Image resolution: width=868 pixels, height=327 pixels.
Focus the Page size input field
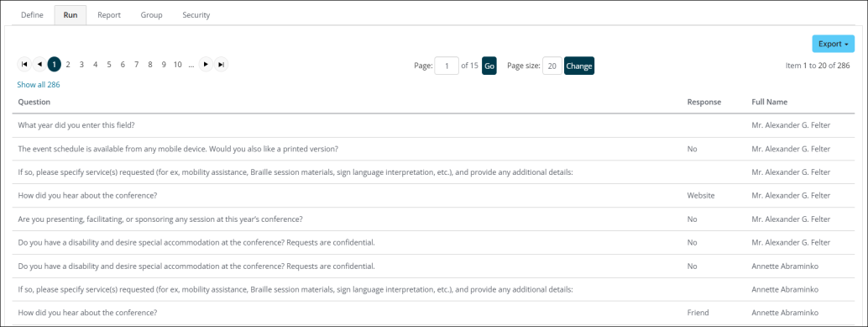click(552, 66)
